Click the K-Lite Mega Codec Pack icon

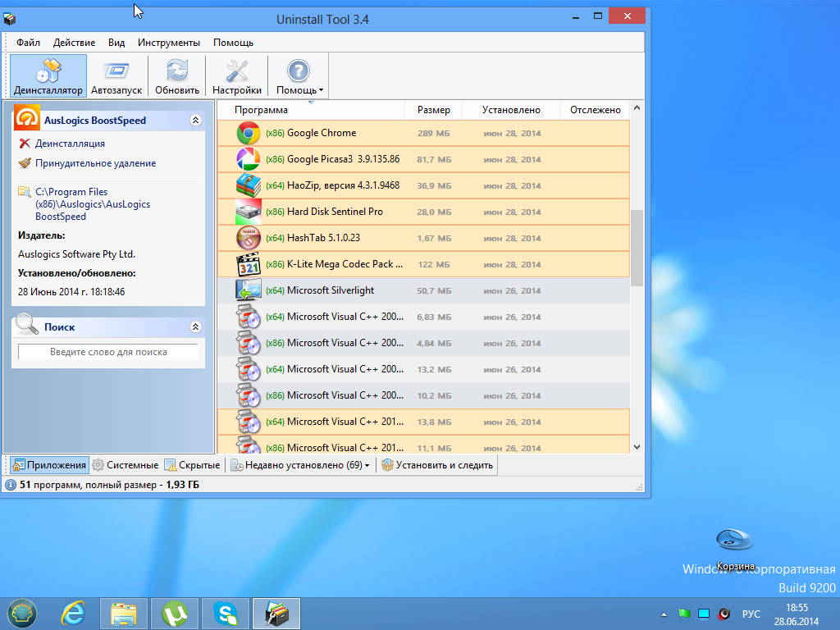(249, 264)
